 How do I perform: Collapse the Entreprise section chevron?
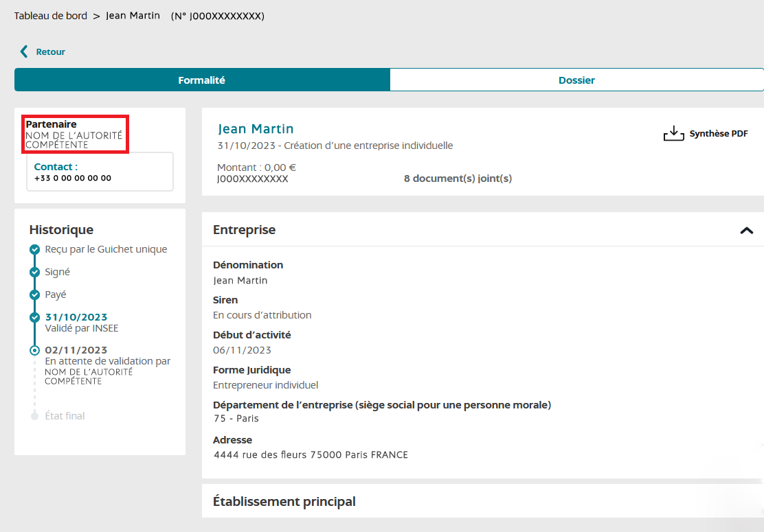[746, 231]
